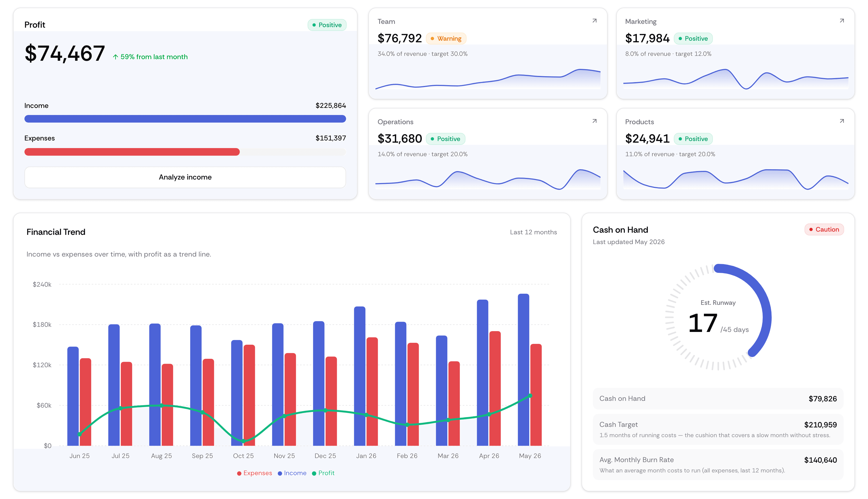Click the Feb 26 x-axis label

coord(407,456)
